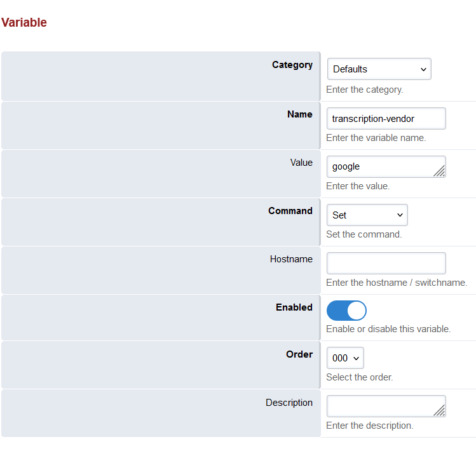The height and width of the screenshot is (470, 476).
Task: Open the Order dropdown showing 000
Action: coord(345,358)
